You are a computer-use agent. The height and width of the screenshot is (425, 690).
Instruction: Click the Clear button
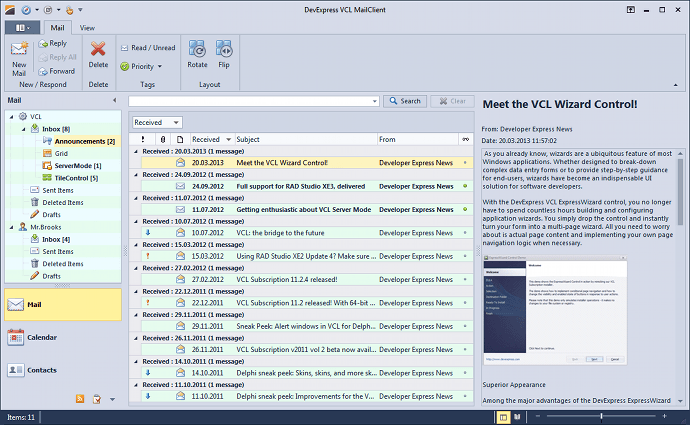pos(452,101)
